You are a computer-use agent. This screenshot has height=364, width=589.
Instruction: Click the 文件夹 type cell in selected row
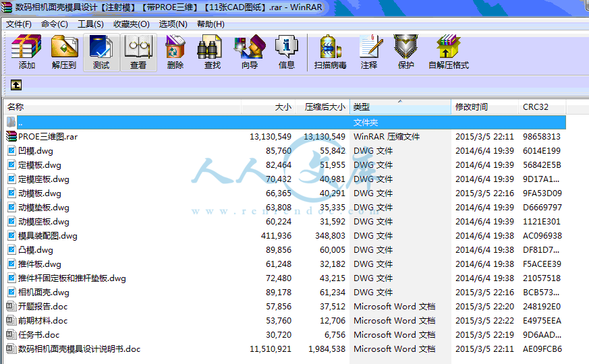pyautogui.click(x=366, y=122)
